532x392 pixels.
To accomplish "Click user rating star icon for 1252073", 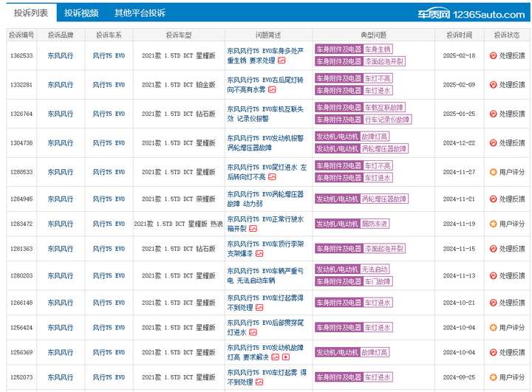I will pyautogui.click(x=494, y=377).
